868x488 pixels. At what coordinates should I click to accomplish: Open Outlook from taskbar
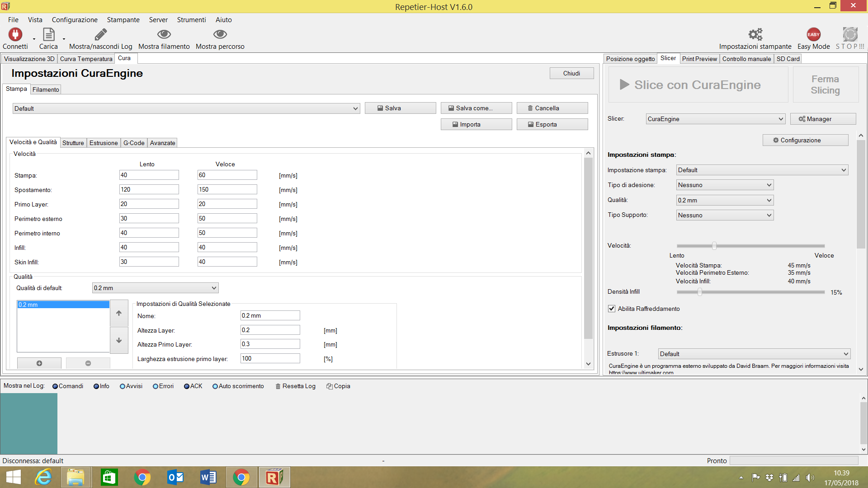point(175,477)
